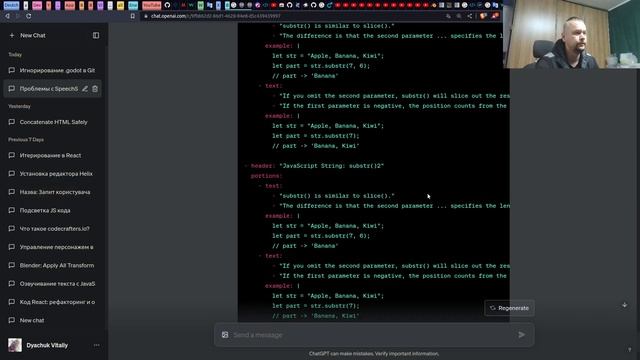
Task: Open the 'Итерирование в React' chat
Action: pos(53,156)
